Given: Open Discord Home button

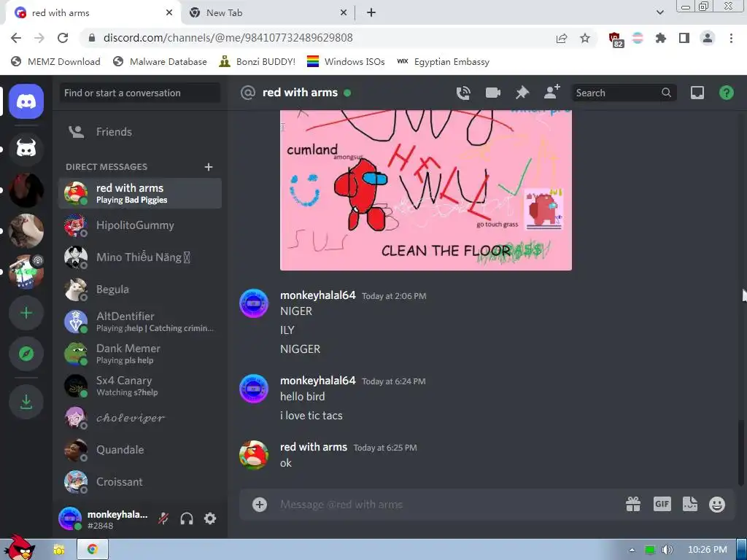Looking at the screenshot, I should [26, 101].
